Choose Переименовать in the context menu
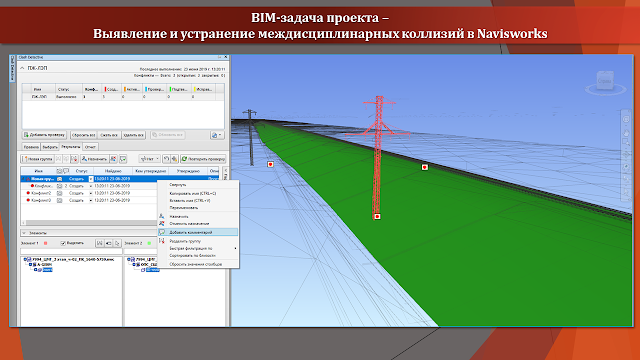640x360 pixels. coord(198,208)
